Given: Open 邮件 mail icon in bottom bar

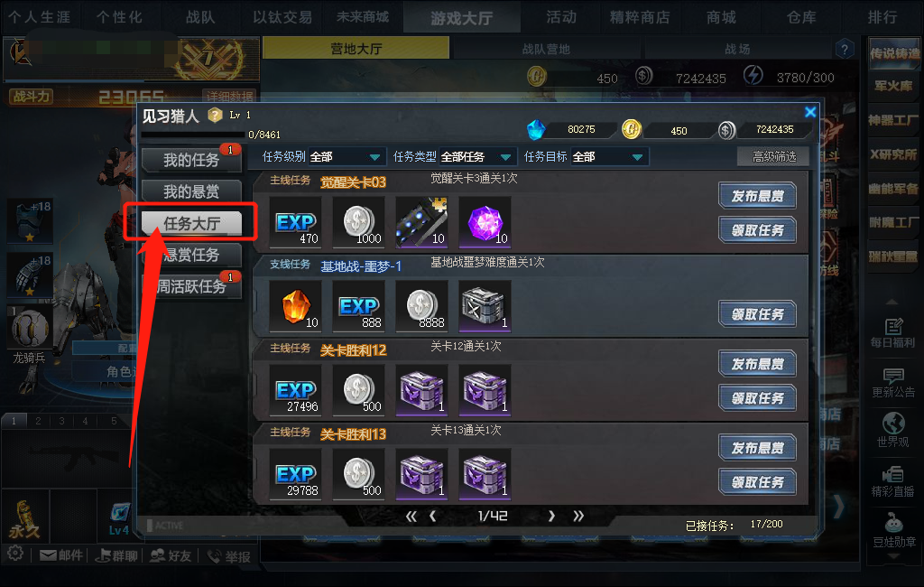Looking at the screenshot, I should [x=60, y=555].
